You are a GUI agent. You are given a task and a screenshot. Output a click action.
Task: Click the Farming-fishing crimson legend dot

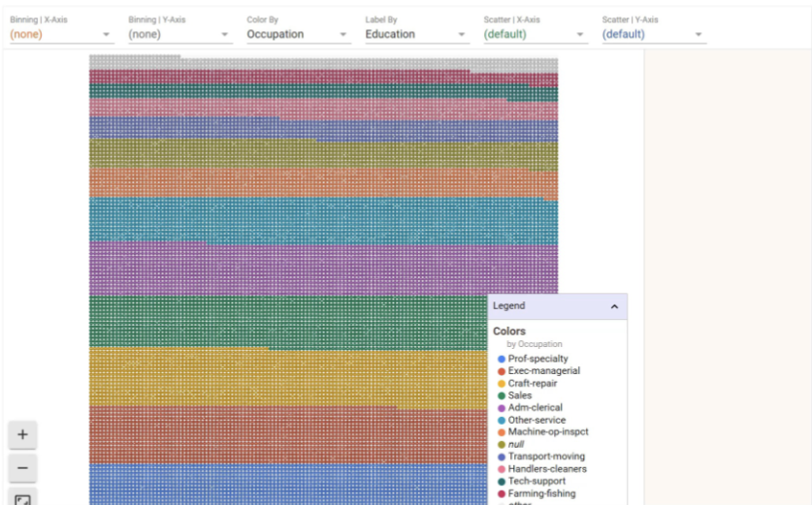502,493
